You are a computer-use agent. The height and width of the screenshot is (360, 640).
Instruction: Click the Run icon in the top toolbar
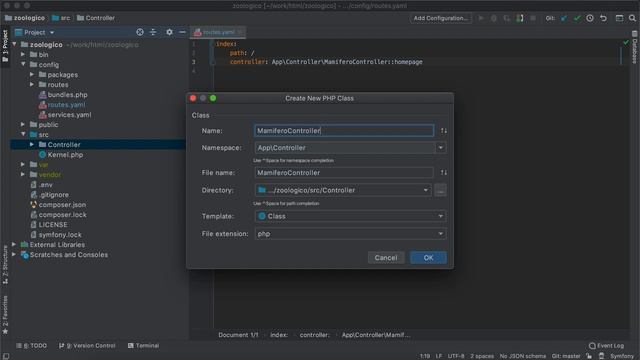(x=481, y=18)
